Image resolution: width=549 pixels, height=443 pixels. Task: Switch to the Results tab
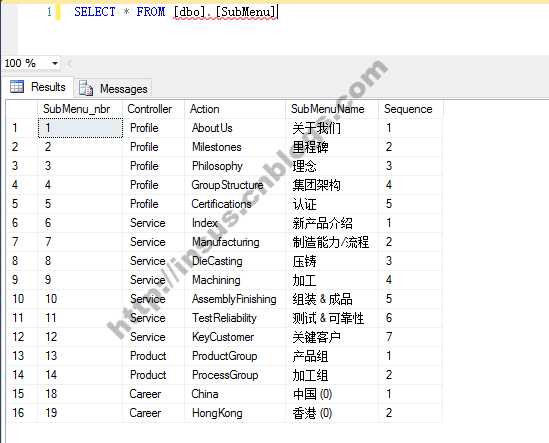coord(38,86)
